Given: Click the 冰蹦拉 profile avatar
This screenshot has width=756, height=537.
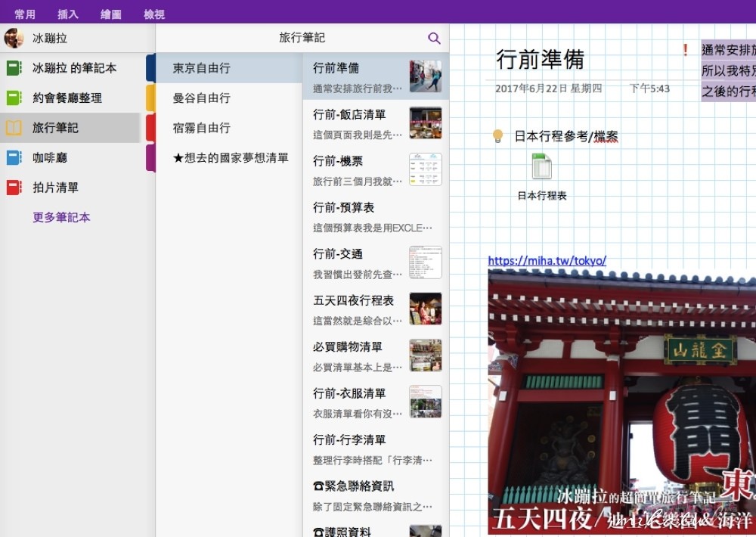Looking at the screenshot, I should tap(14, 38).
